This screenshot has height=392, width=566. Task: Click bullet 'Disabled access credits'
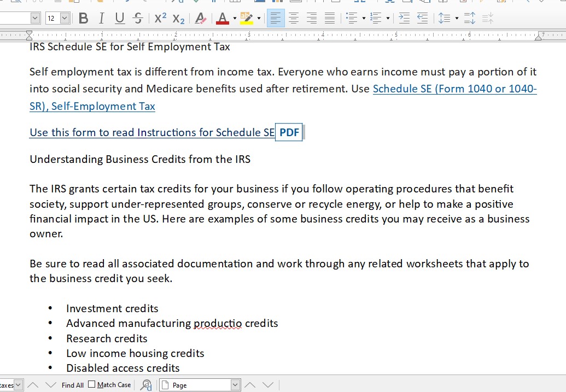[123, 368]
